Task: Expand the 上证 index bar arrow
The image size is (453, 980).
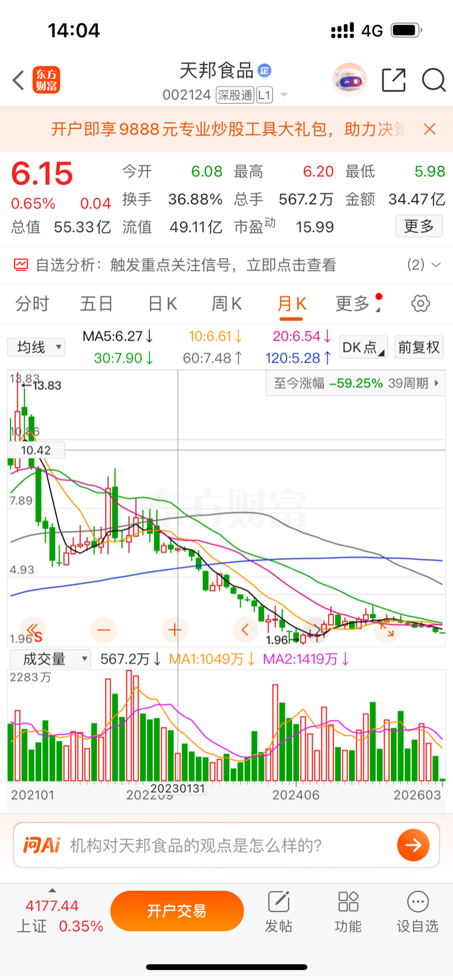Action: [x=52, y=890]
